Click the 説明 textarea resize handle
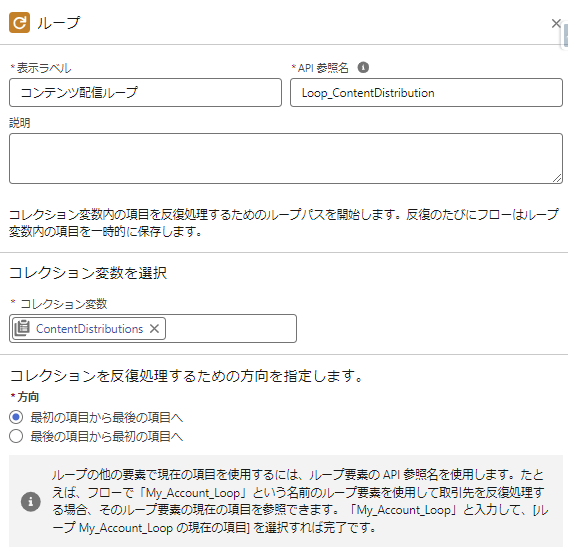The height and width of the screenshot is (560, 568). tap(557, 178)
